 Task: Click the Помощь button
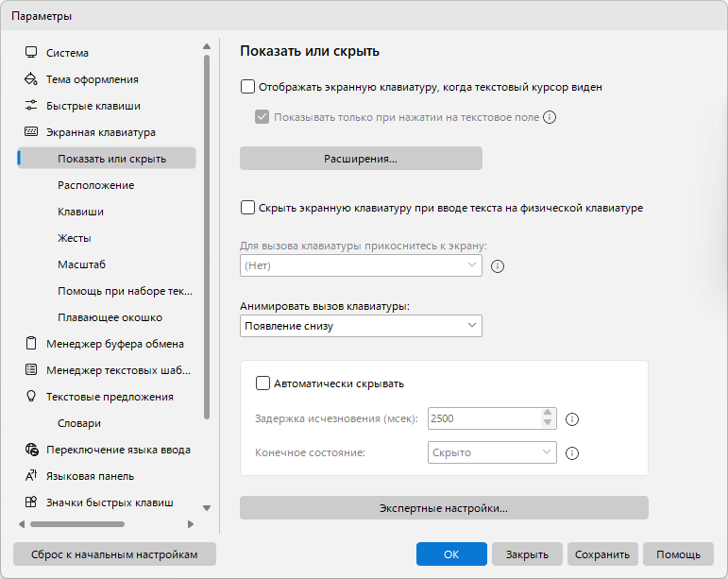tap(678, 553)
